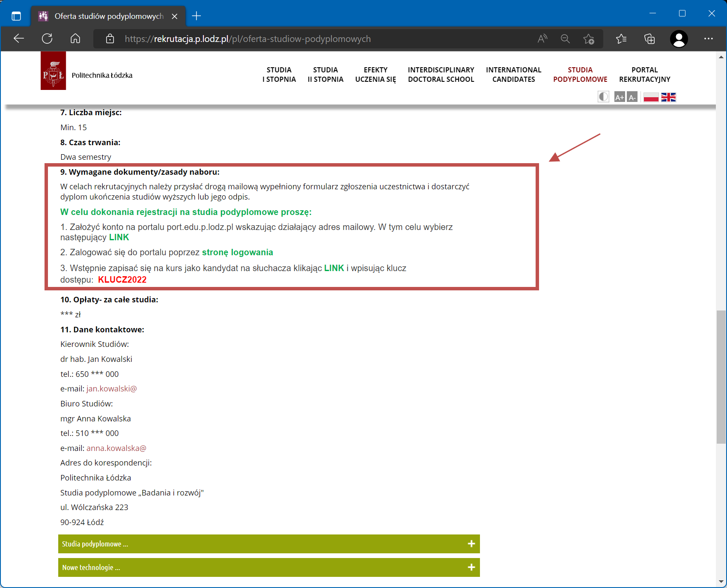Open Read Aloud in address bar
This screenshot has height=588, width=727.
coord(542,39)
